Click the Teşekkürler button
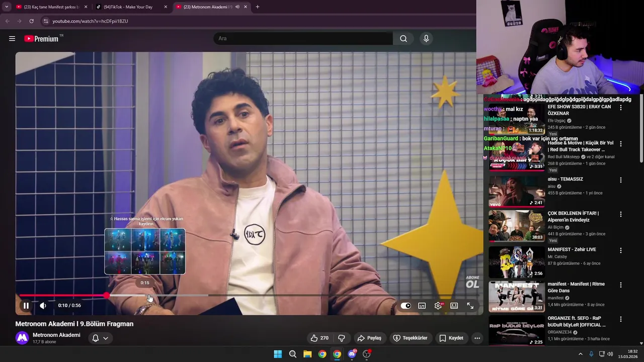Image resolution: width=644 pixels, height=362 pixels. (411, 338)
